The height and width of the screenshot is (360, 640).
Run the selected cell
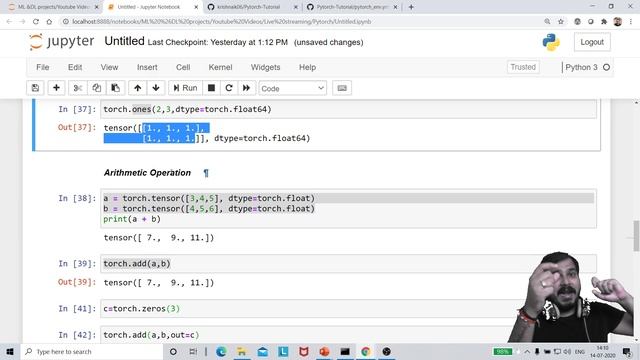coord(185,88)
